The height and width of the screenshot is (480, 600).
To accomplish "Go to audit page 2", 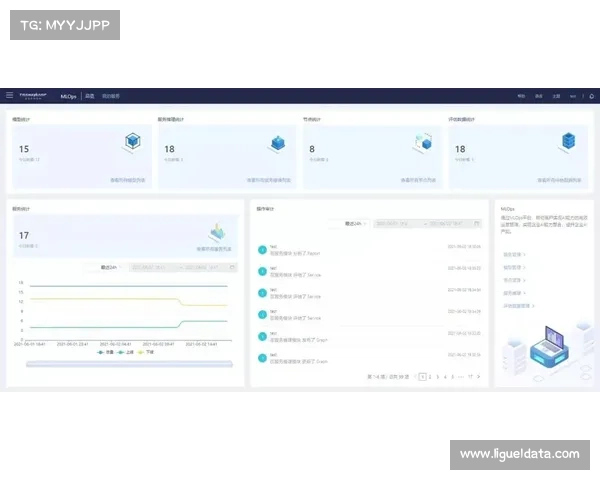I will click(x=430, y=377).
